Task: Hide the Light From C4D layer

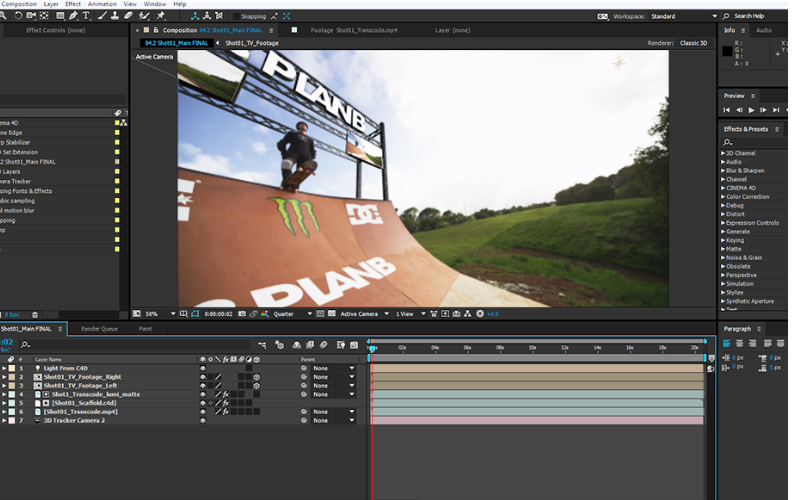Action: pos(203,368)
